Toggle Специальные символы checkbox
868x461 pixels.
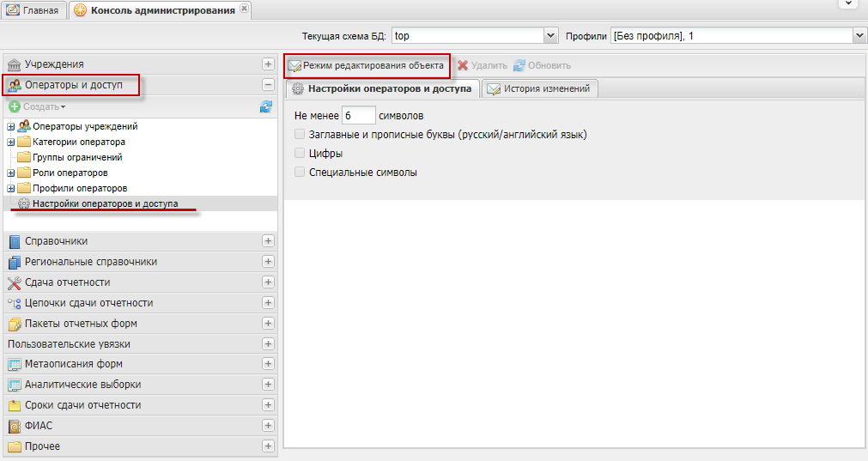pyautogui.click(x=300, y=173)
